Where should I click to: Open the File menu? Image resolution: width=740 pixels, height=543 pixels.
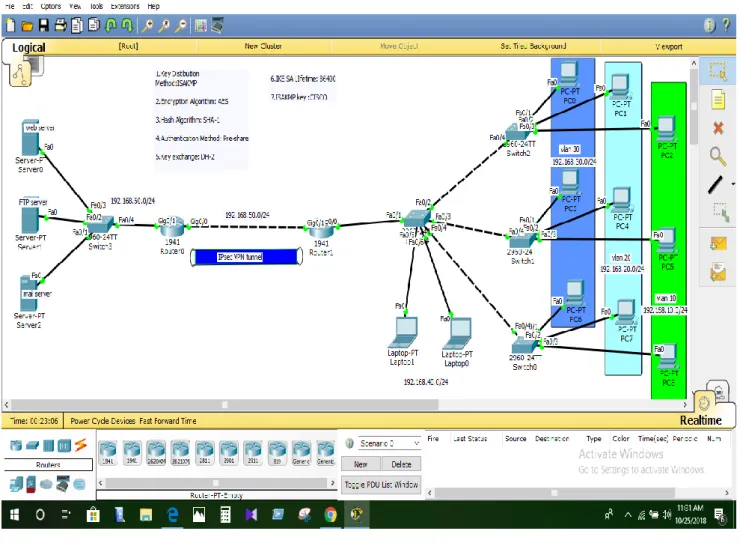point(10,6)
